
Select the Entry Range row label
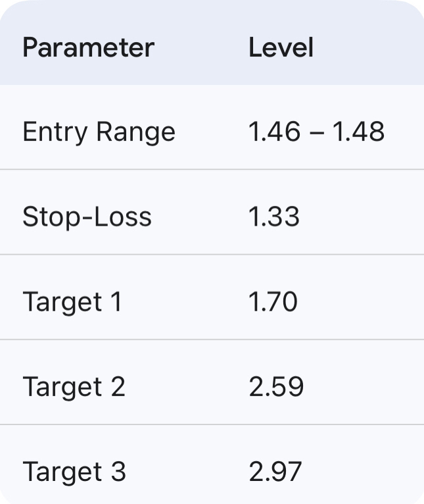point(99,132)
